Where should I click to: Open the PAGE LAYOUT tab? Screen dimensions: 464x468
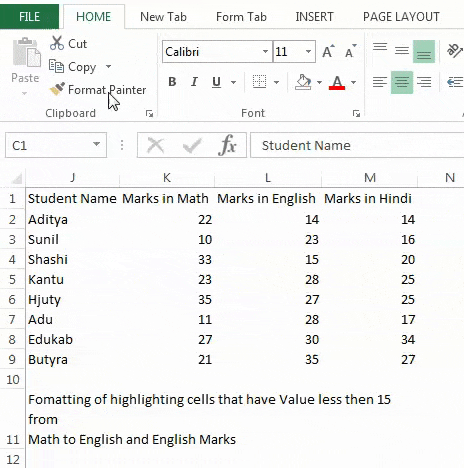click(x=401, y=17)
